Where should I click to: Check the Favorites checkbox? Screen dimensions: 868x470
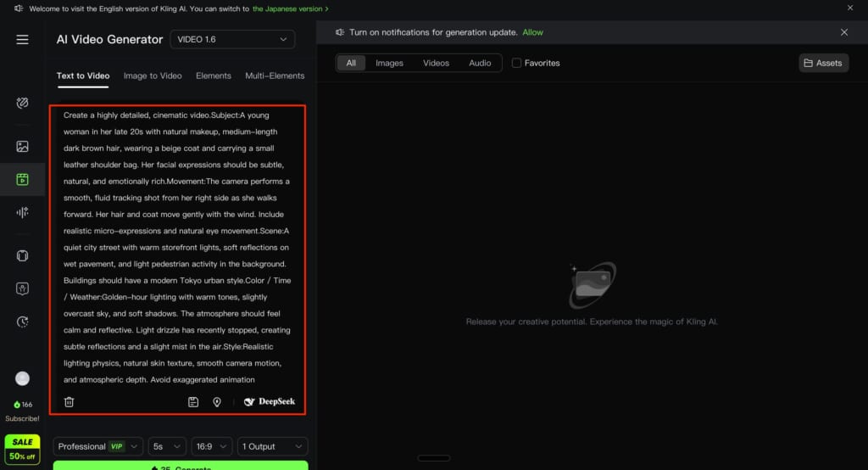516,63
